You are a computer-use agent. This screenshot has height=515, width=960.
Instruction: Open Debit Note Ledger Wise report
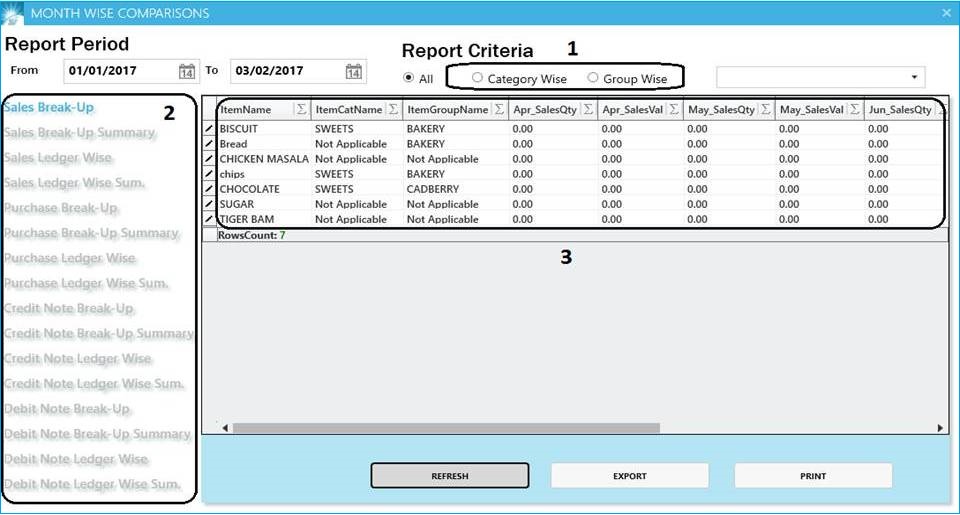tap(76, 459)
